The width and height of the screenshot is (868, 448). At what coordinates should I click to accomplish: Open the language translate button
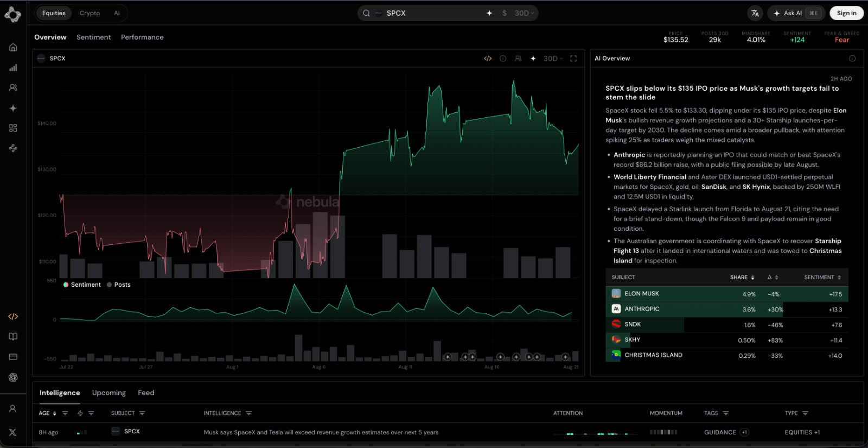[755, 13]
